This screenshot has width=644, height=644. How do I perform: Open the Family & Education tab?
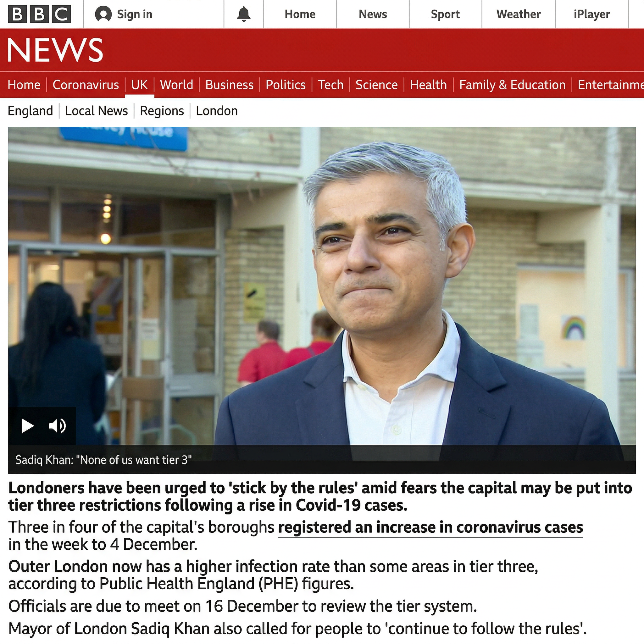point(512,85)
